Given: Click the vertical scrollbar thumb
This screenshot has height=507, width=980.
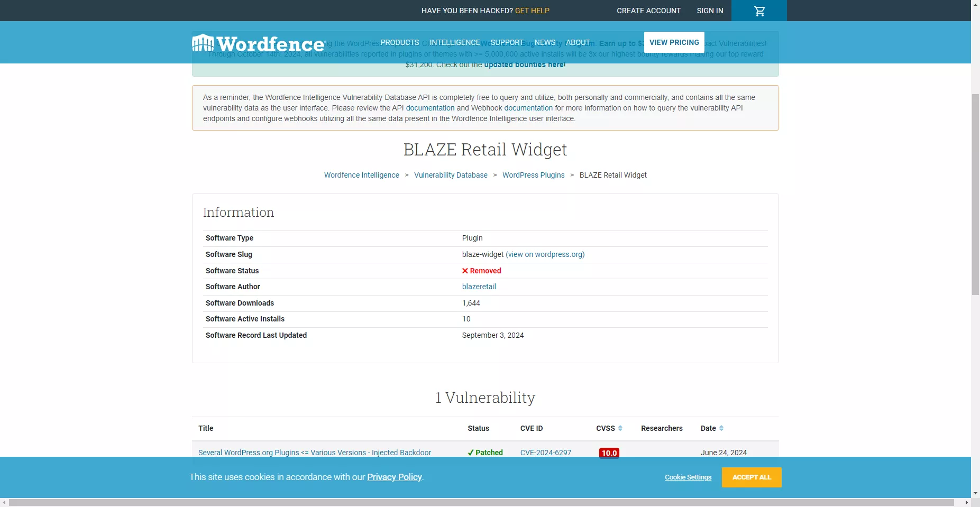Looking at the screenshot, I should click(x=975, y=194).
